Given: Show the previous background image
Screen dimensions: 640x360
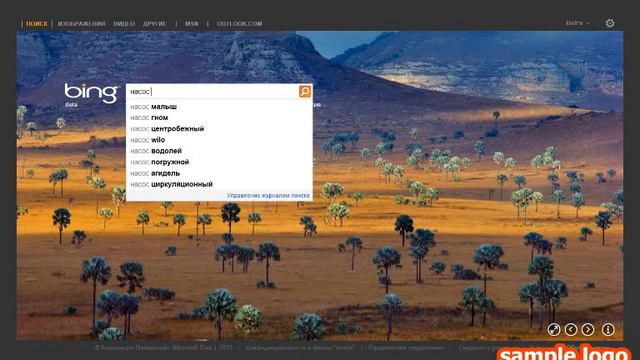Looking at the screenshot, I should [x=571, y=329].
